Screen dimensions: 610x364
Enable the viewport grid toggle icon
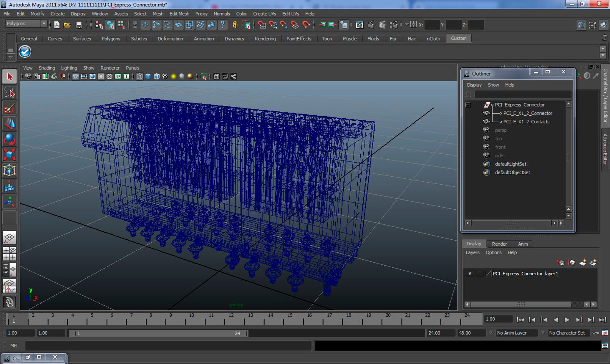tap(76, 77)
